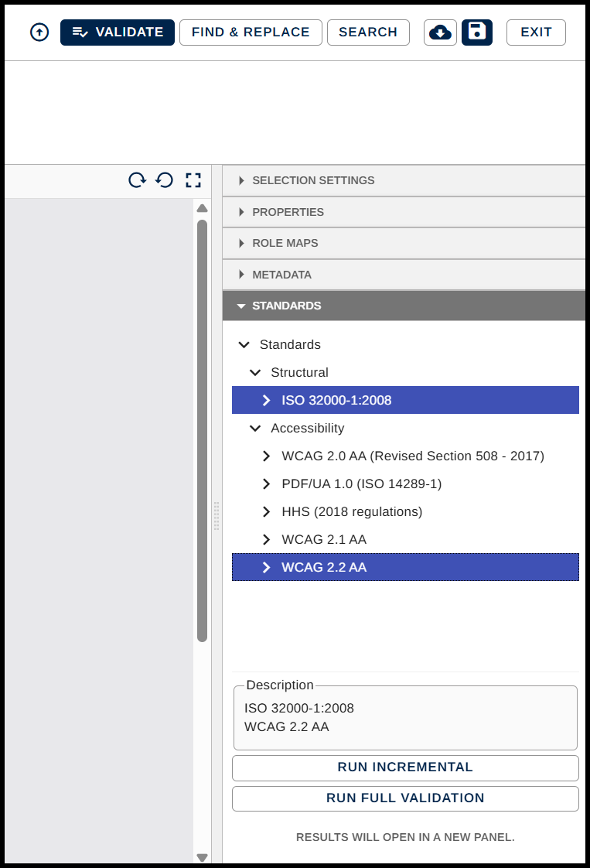Image resolution: width=590 pixels, height=868 pixels.
Task: Expand WCAG 2.1 AA chevron
Action: (x=266, y=540)
